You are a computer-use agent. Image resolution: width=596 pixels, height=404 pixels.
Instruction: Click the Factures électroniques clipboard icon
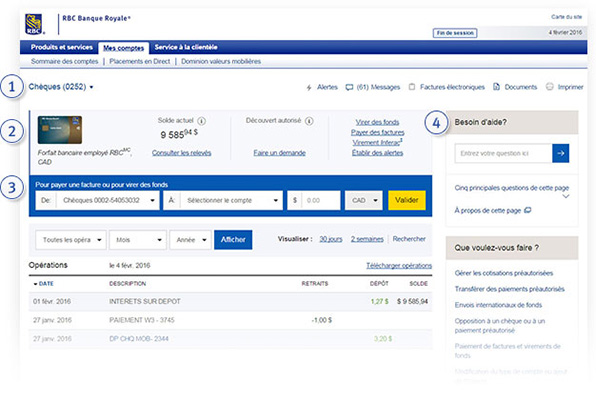click(x=412, y=87)
